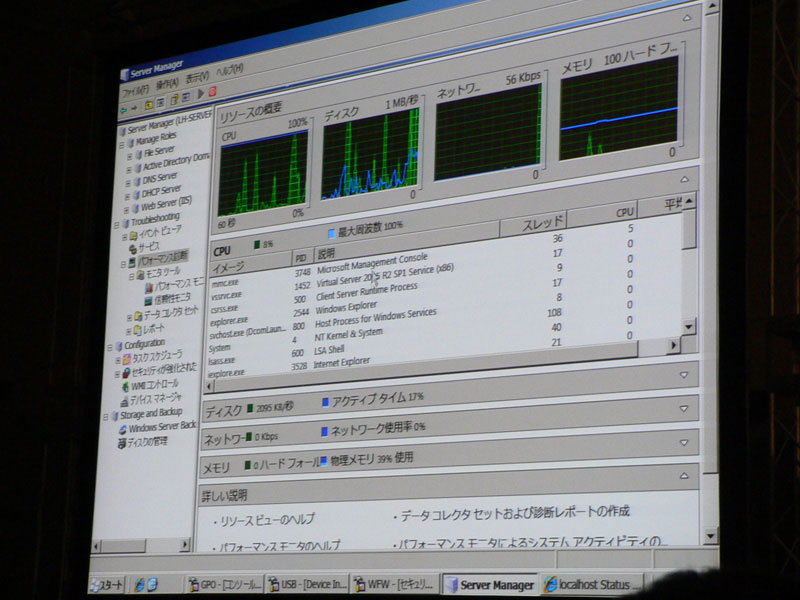Collapse the CPU section arrow
The width and height of the screenshot is (800, 600).
click(685, 180)
